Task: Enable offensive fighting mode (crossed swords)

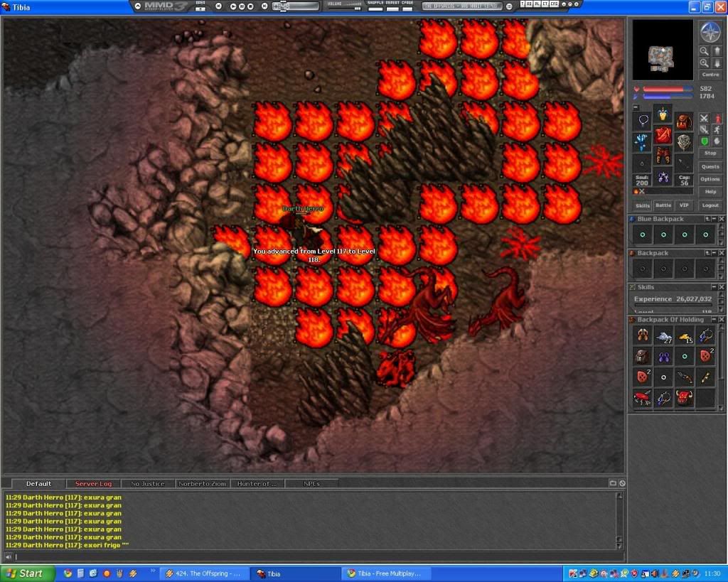Action: pyautogui.click(x=705, y=119)
